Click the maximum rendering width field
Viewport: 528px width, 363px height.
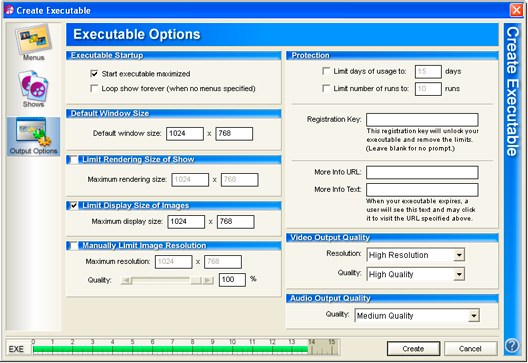click(x=190, y=179)
